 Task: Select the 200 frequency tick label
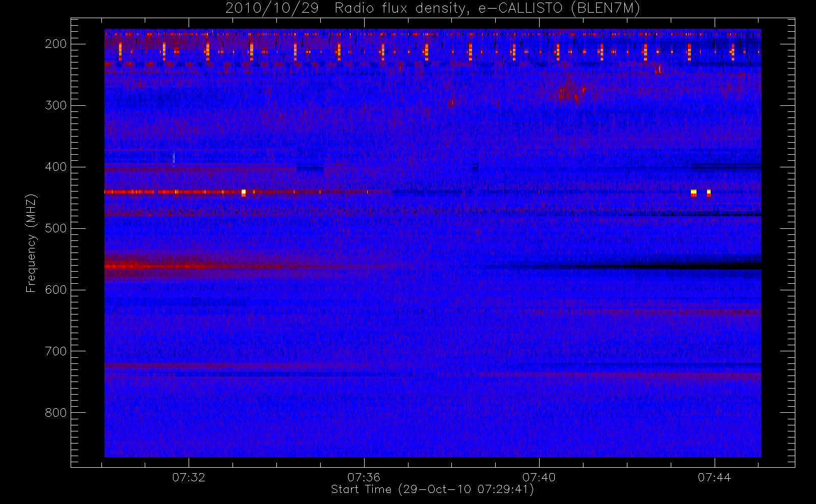click(56, 44)
